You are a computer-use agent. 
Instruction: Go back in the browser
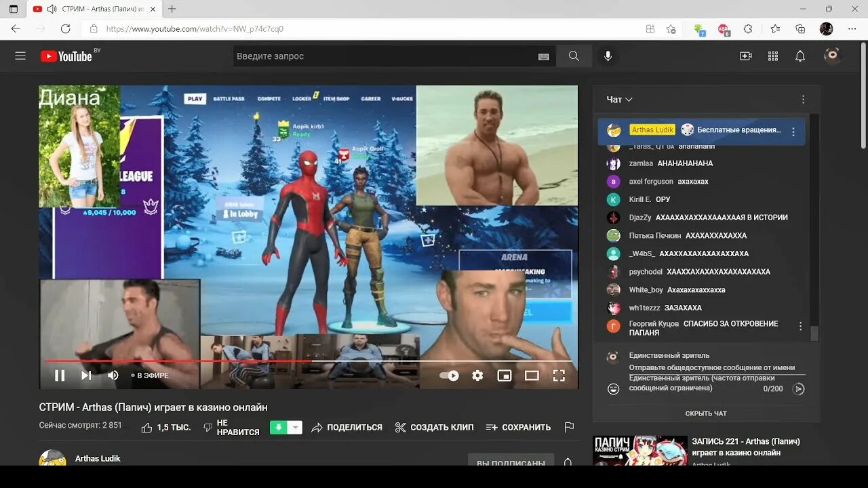(16, 29)
